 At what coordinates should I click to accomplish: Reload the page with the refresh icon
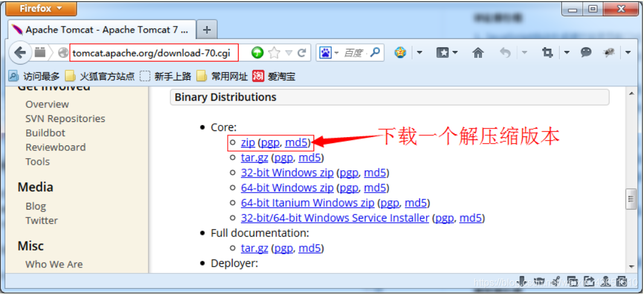tap(302, 53)
